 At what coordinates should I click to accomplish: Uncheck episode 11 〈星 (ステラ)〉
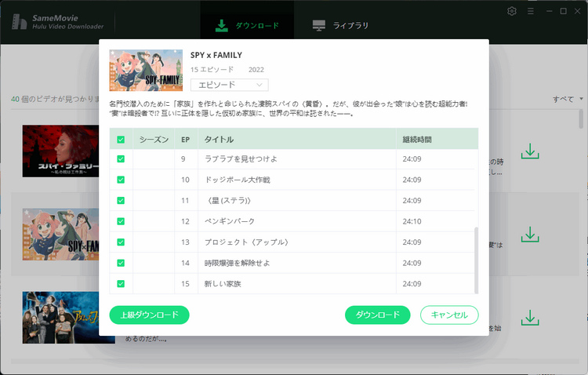click(121, 201)
